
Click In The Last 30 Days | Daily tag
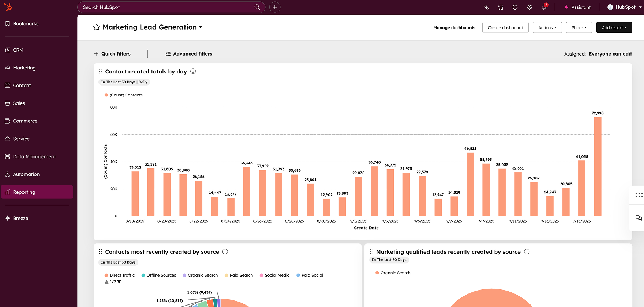124,82
